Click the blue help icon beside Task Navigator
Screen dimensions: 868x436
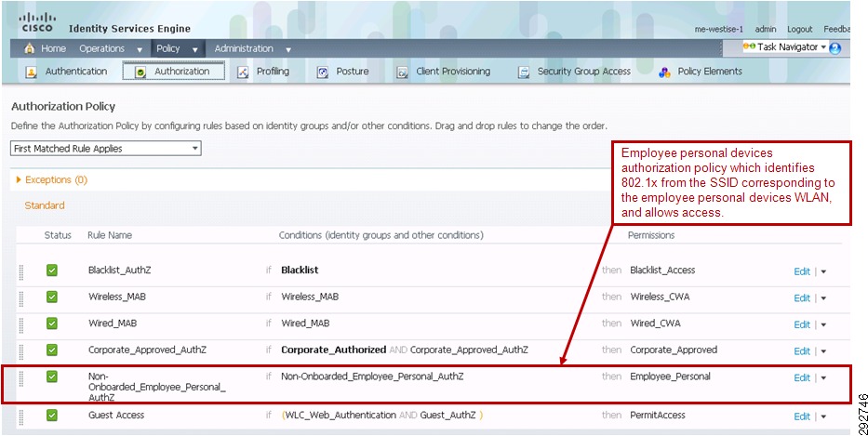click(x=835, y=48)
